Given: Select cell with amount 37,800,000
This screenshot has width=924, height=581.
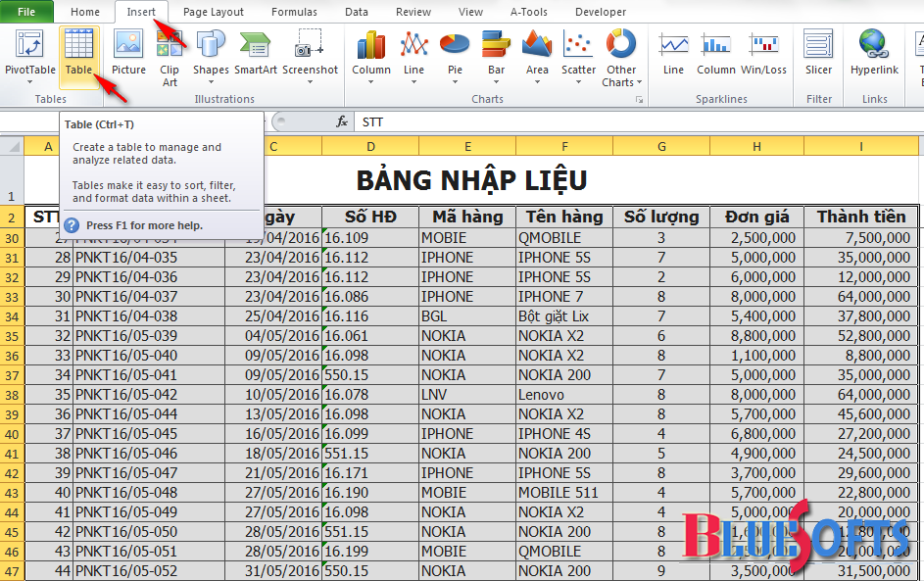Looking at the screenshot, I should pyautogui.click(x=861, y=316).
